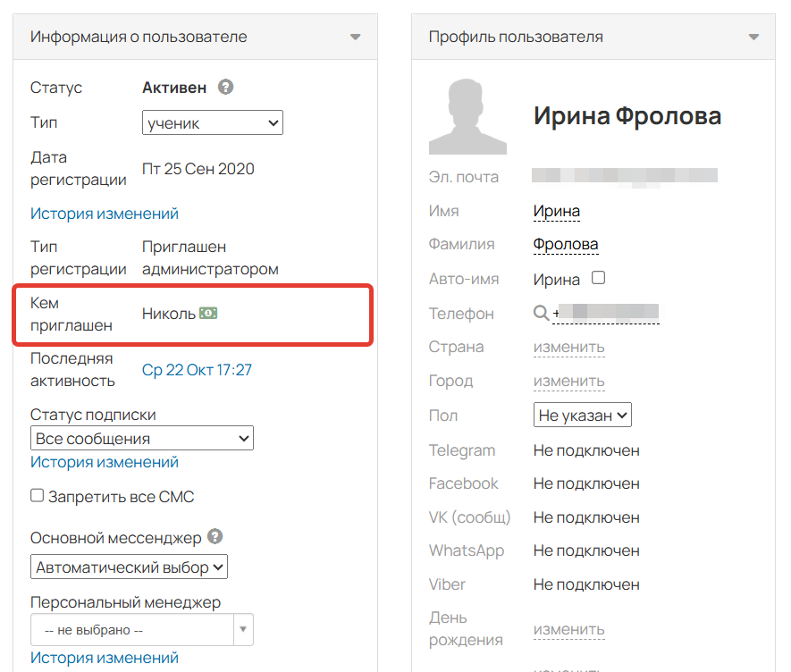The height and width of the screenshot is (672, 791).
Task: Open the "Тип" dropdown showing "ученик"
Action: point(212,122)
